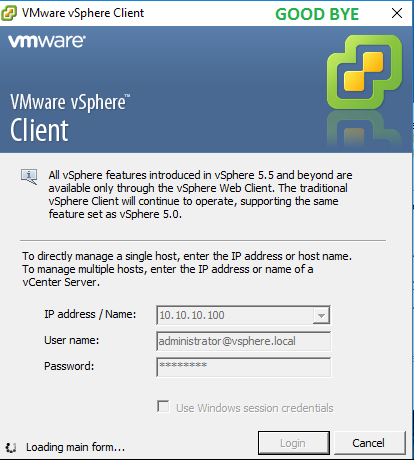The width and height of the screenshot is (414, 460).
Task: Click the Login button
Action: (294, 443)
